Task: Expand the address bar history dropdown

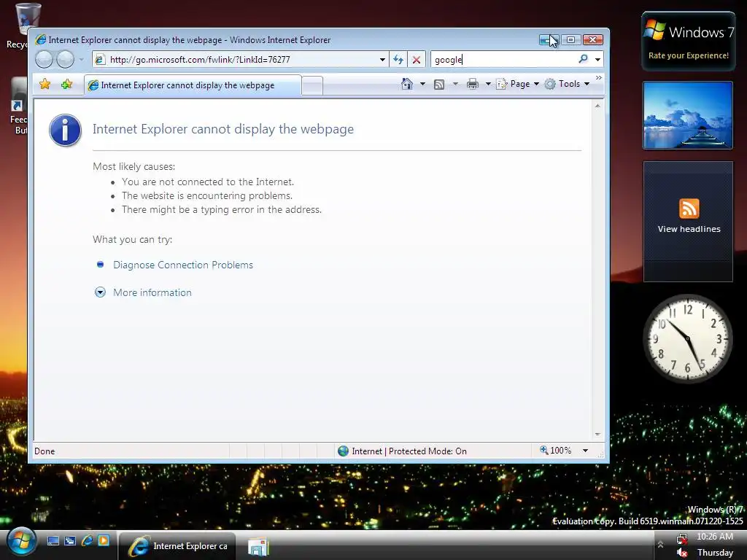Action: pos(382,60)
